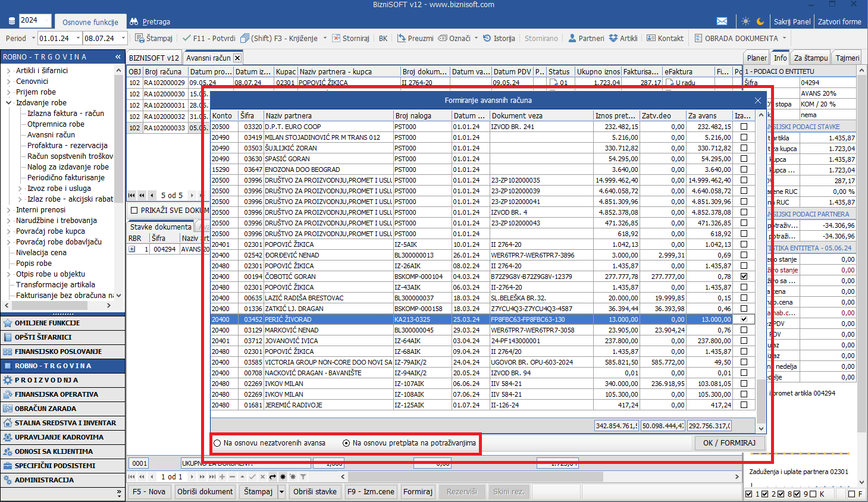Open Artikli from the toolbar
Image resolution: width=868 pixels, height=502 pixels.
(x=623, y=38)
